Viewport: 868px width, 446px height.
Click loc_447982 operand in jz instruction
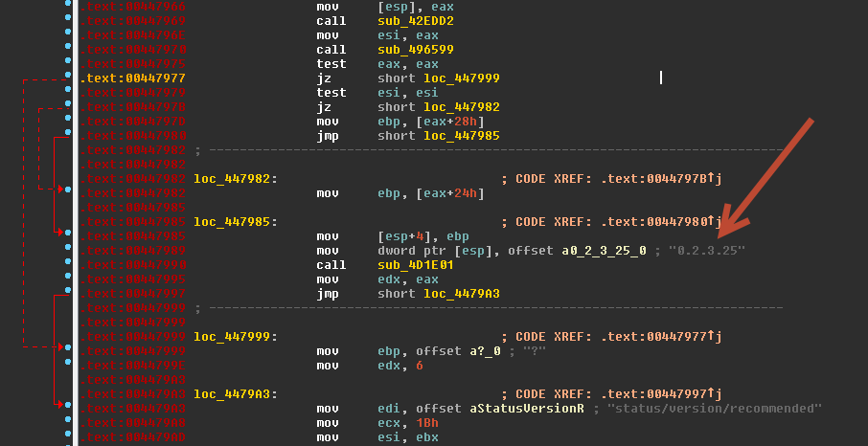pos(462,107)
